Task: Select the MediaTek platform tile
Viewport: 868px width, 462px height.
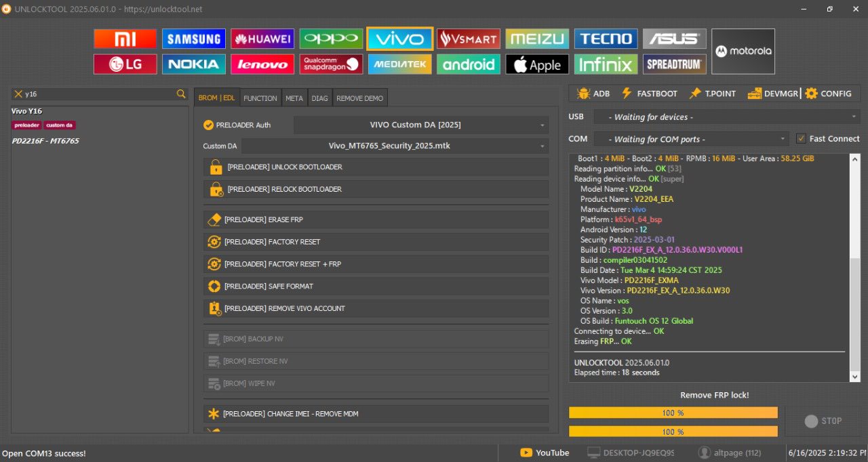Action: [399, 64]
